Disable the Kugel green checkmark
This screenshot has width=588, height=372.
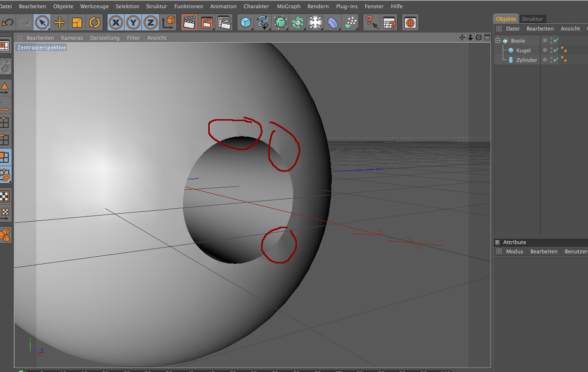coord(556,50)
